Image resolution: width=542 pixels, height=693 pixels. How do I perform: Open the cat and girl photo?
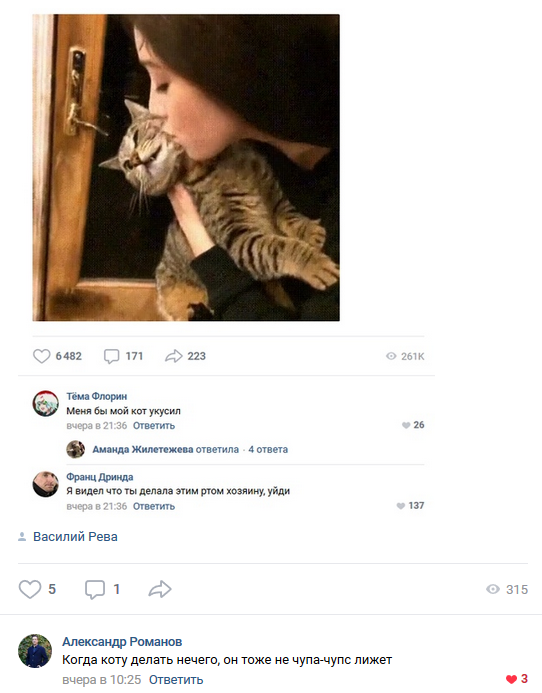point(186,168)
